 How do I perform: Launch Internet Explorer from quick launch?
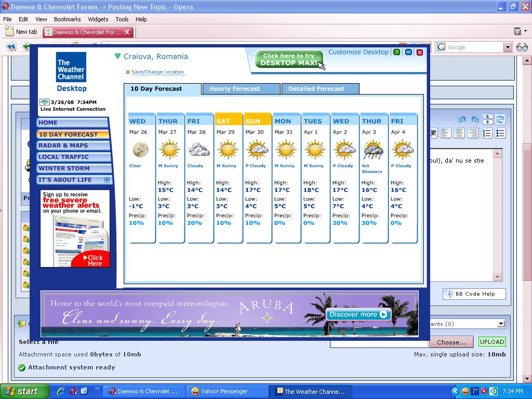61,391
